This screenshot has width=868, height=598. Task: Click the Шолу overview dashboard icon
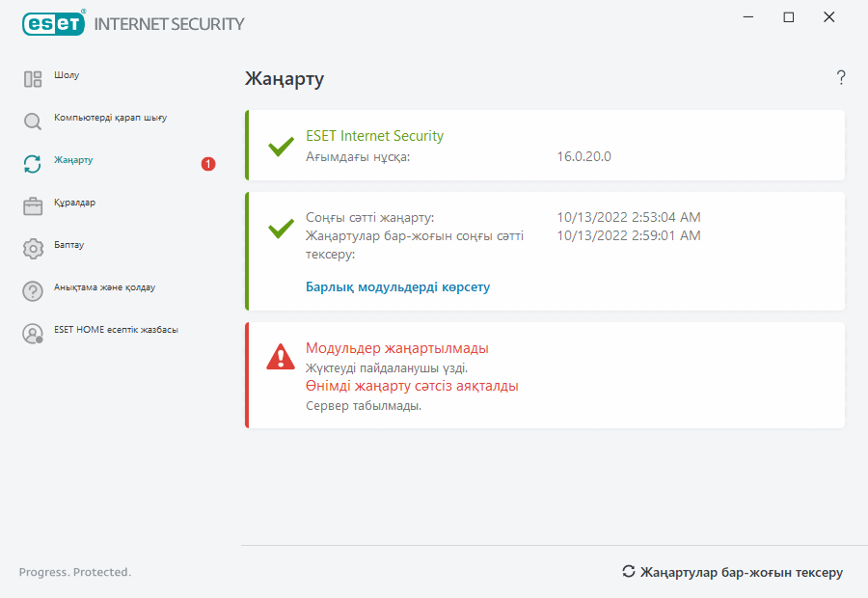(x=33, y=79)
